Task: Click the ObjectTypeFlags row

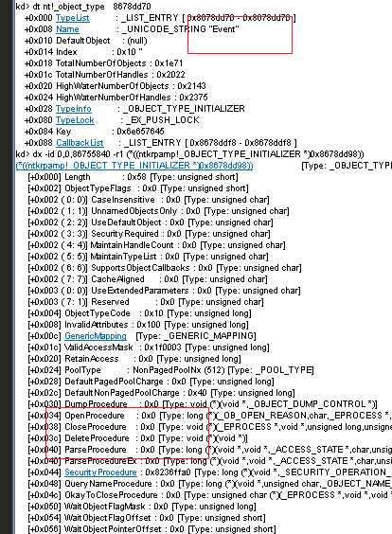Action: pyautogui.click(x=138, y=188)
